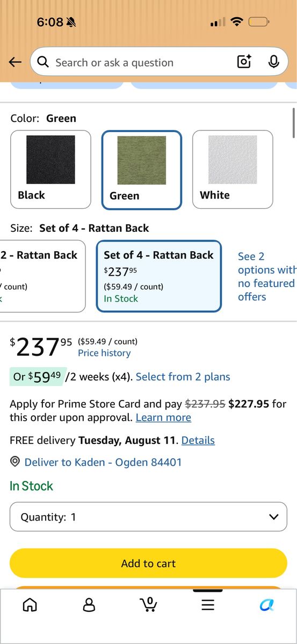Open the shopping cart icon

[x=148, y=604]
